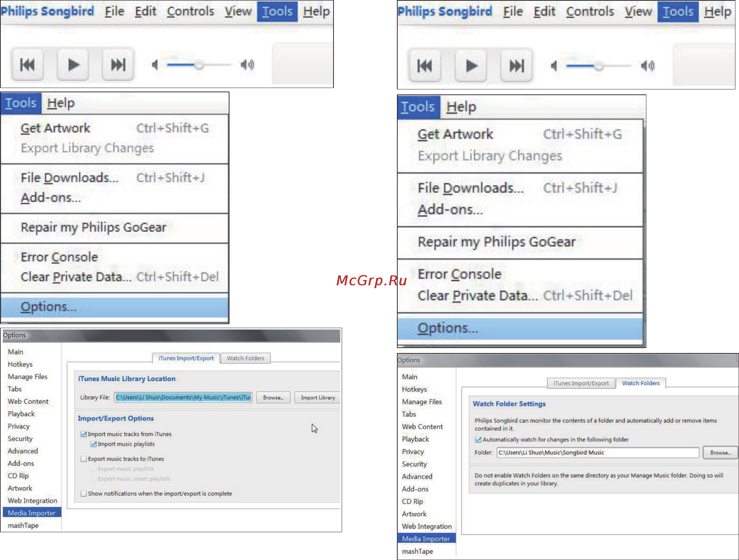
Task: Switch to iTunes Import/Export tab in left Options
Action: (x=186, y=358)
